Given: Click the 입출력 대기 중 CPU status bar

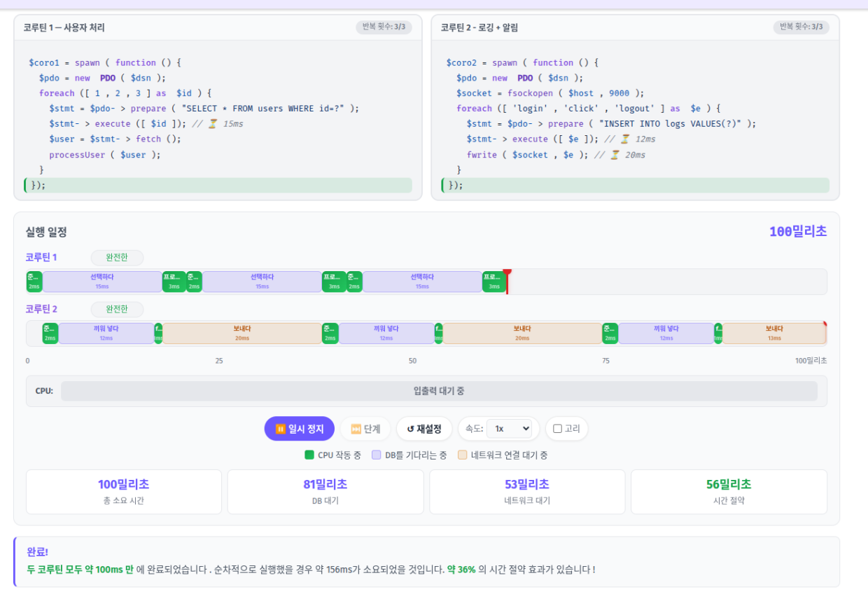Looking at the screenshot, I should pyautogui.click(x=438, y=391).
